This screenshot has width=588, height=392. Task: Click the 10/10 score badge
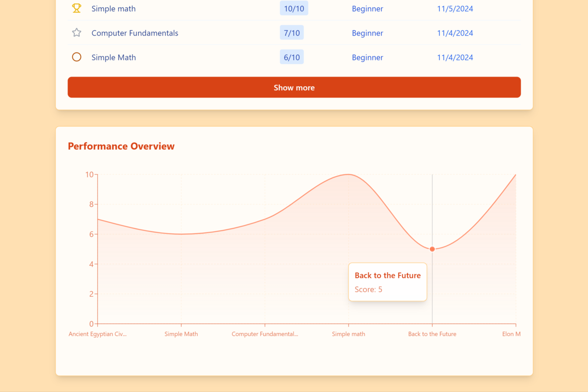click(294, 8)
